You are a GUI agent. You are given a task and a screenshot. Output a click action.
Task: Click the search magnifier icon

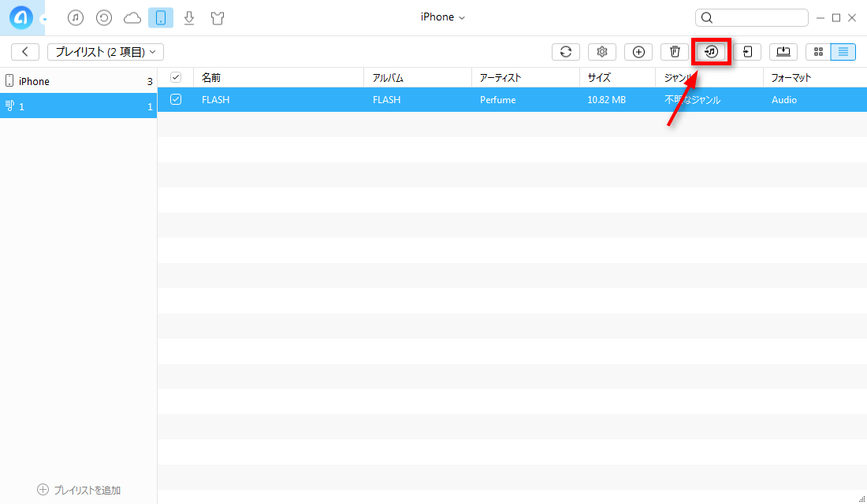[707, 17]
